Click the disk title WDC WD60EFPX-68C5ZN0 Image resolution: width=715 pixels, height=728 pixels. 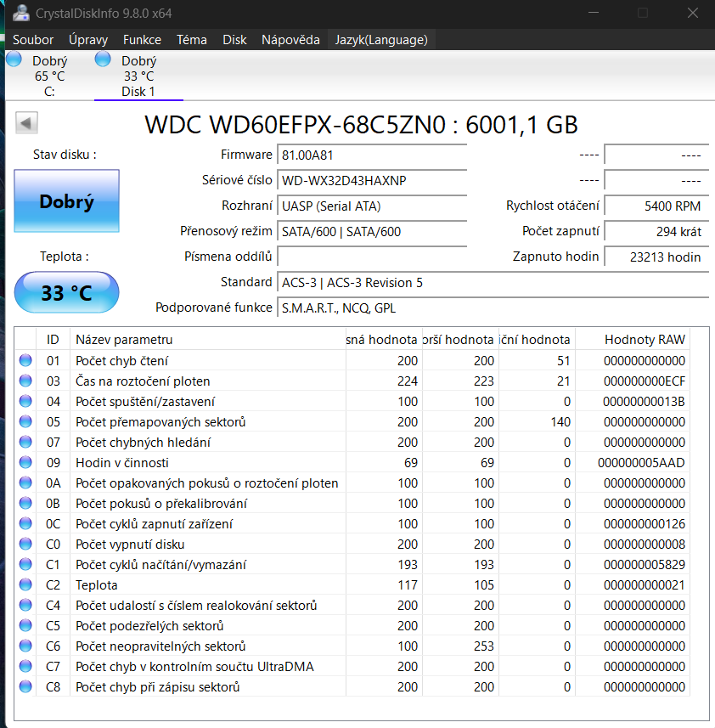(296, 125)
